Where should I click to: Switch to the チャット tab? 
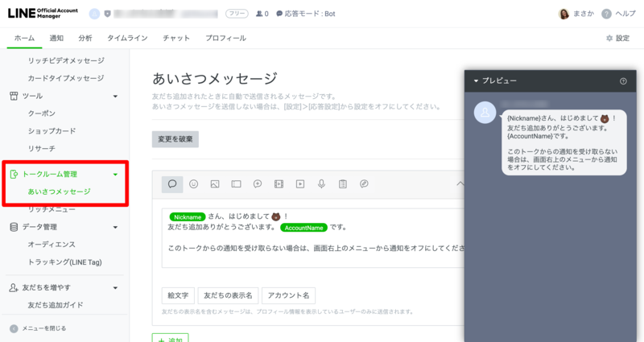[x=176, y=38]
